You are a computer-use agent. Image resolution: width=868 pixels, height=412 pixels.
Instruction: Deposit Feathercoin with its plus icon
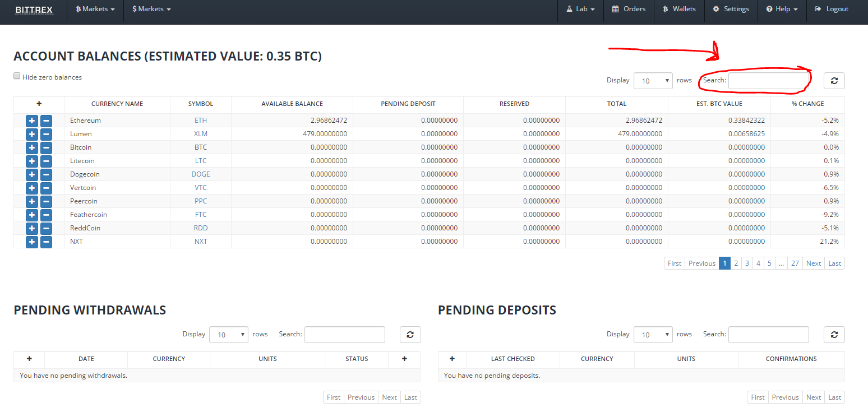32,215
